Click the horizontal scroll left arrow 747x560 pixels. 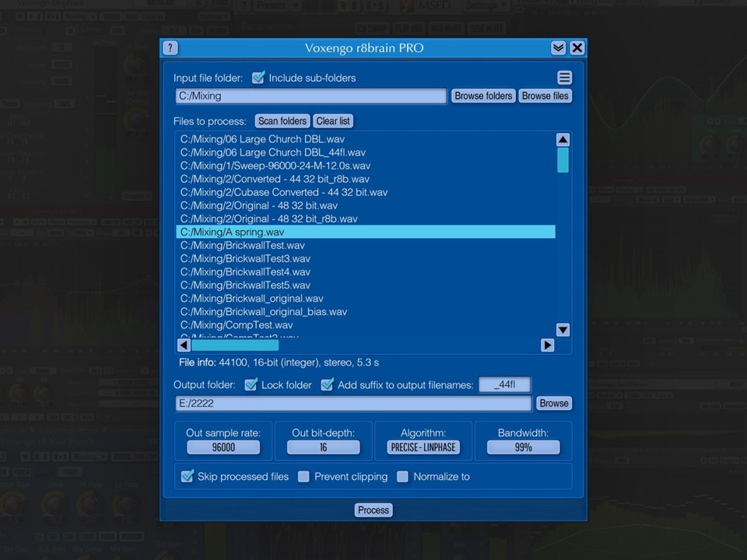184,345
